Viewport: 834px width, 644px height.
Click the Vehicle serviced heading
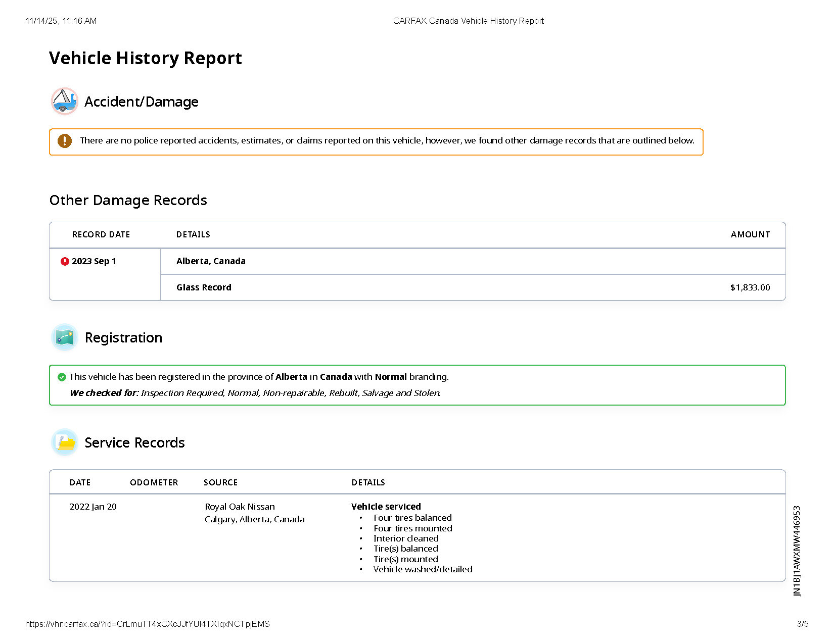click(x=386, y=507)
